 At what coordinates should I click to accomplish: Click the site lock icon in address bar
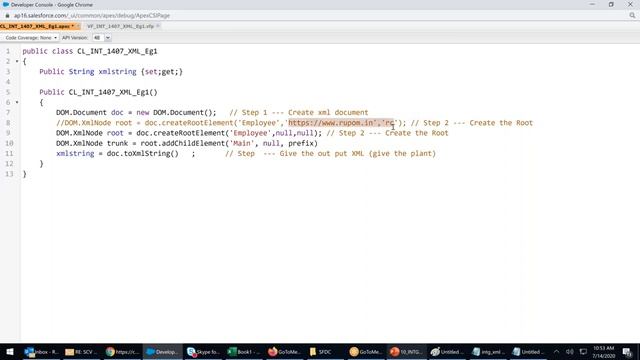point(7,16)
